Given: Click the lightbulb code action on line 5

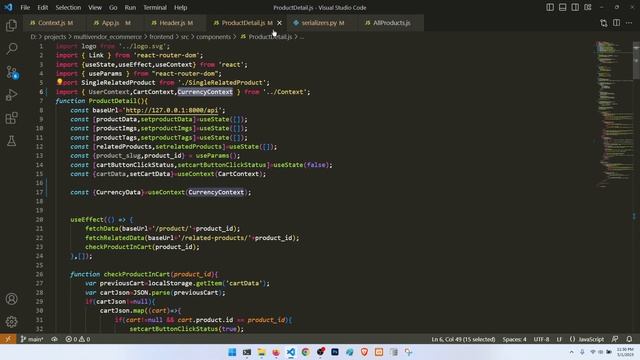Looking at the screenshot, I should [x=60, y=82].
